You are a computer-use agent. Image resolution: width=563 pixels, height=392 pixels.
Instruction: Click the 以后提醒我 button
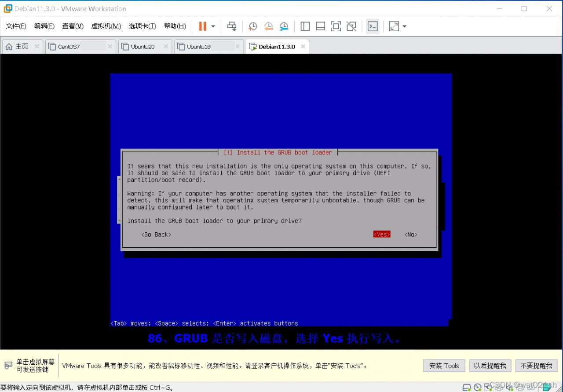(490, 366)
